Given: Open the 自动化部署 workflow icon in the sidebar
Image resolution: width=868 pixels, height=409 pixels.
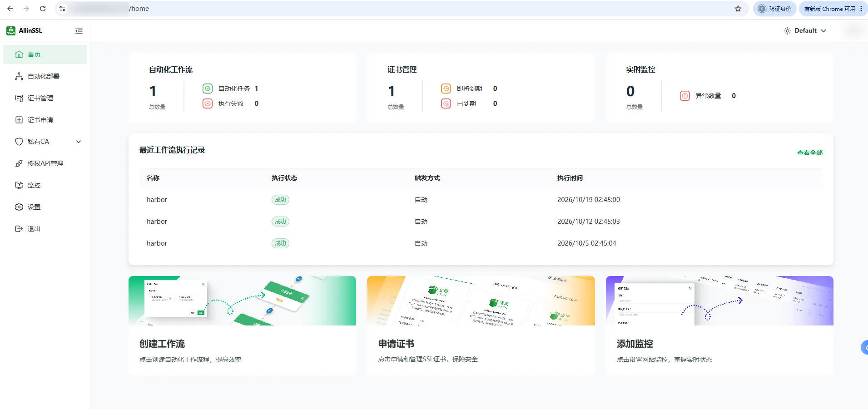Looking at the screenshot, I should 19,76.
